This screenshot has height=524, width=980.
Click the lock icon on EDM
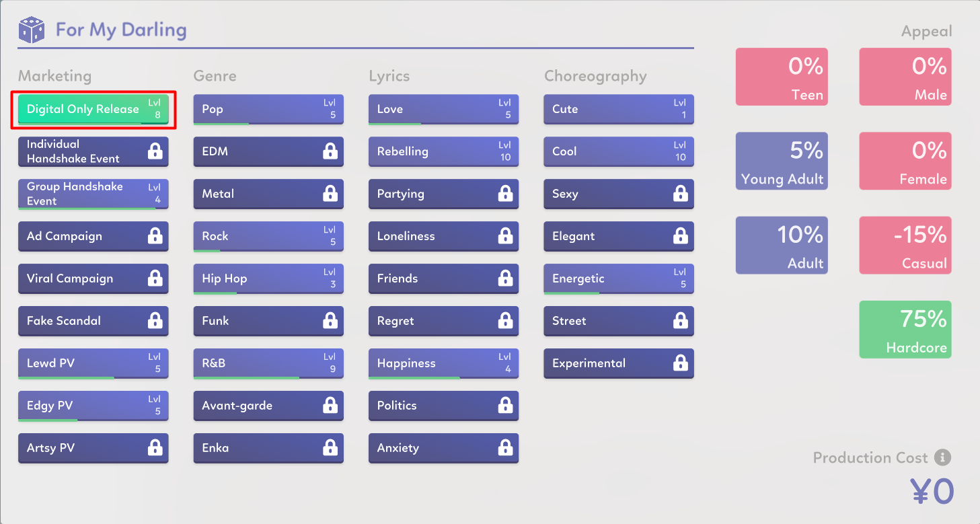[x=330, y=151]
